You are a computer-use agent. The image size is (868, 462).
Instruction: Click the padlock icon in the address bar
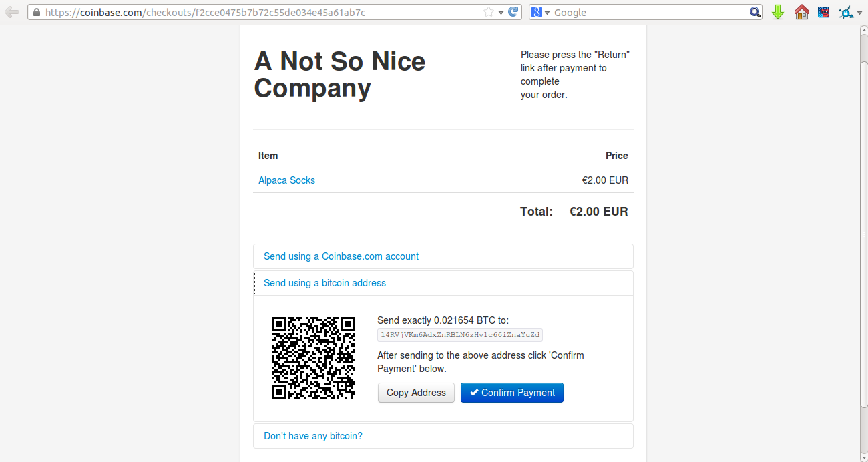pos(35,11)
